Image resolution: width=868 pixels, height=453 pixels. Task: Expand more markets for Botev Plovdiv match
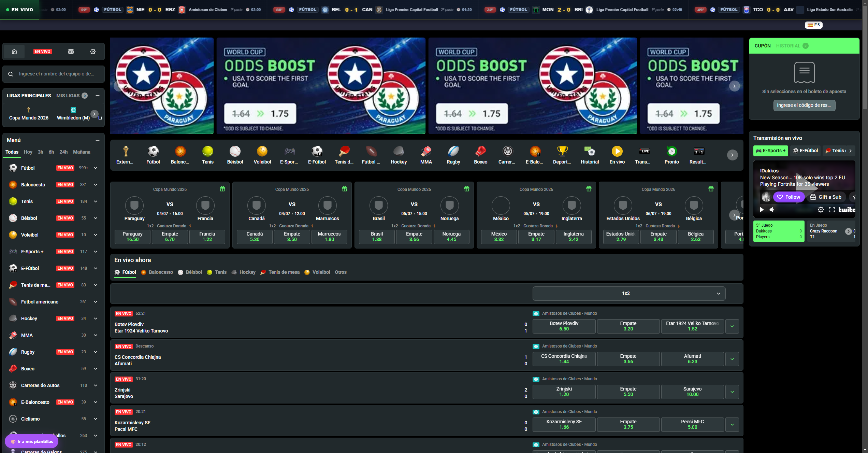pyautogui.click(x=732, y=326)
